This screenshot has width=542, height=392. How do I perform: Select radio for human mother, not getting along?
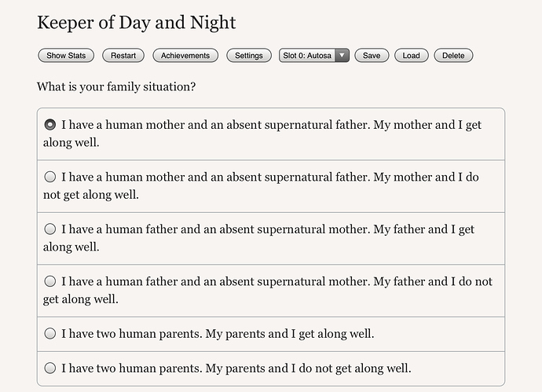click(50, 178)
